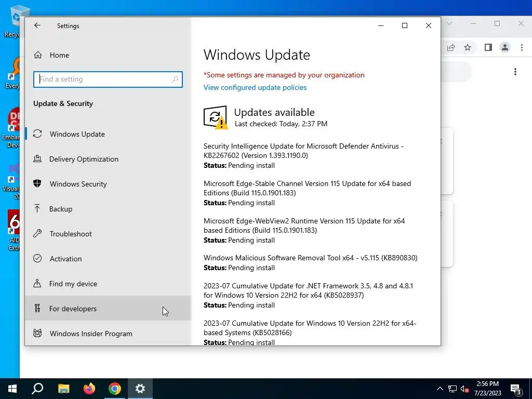The width and height of the screenshot is (532, 399).
Task: Open the Windows Start menu
Action: pos(12,389)
